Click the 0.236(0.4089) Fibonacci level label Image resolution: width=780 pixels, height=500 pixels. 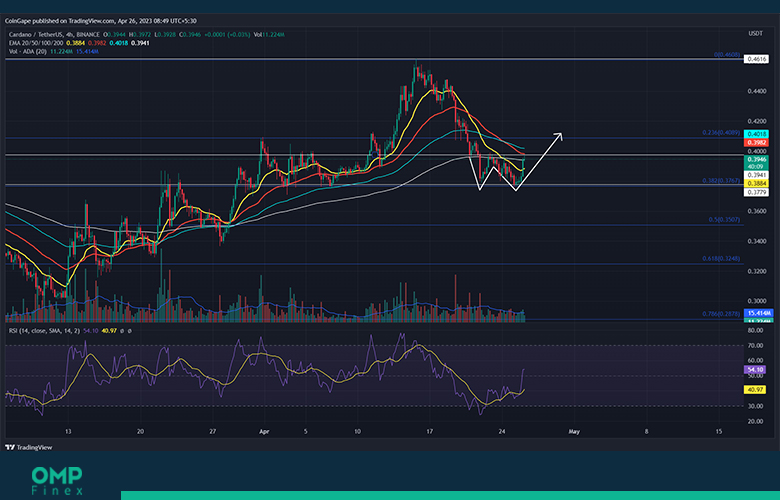coord(721,133)
